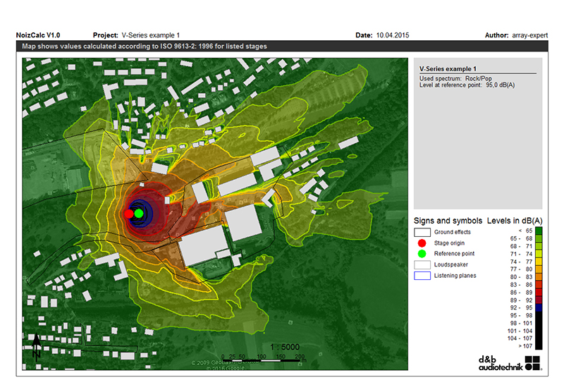Click the 86 - 89 dB red swatch
Image resolution: width=564 pixels, height=392 pixels.
pyautogui.click(x=539, y=293)
